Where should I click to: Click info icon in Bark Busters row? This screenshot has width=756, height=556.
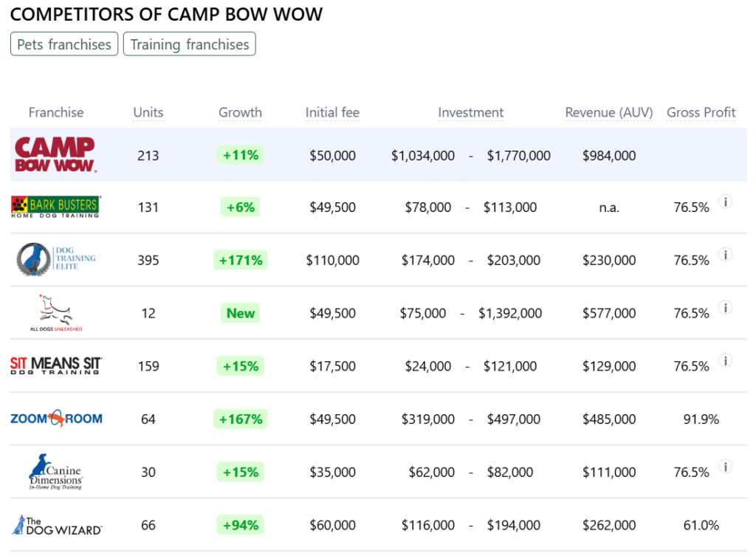coord(726,202)
